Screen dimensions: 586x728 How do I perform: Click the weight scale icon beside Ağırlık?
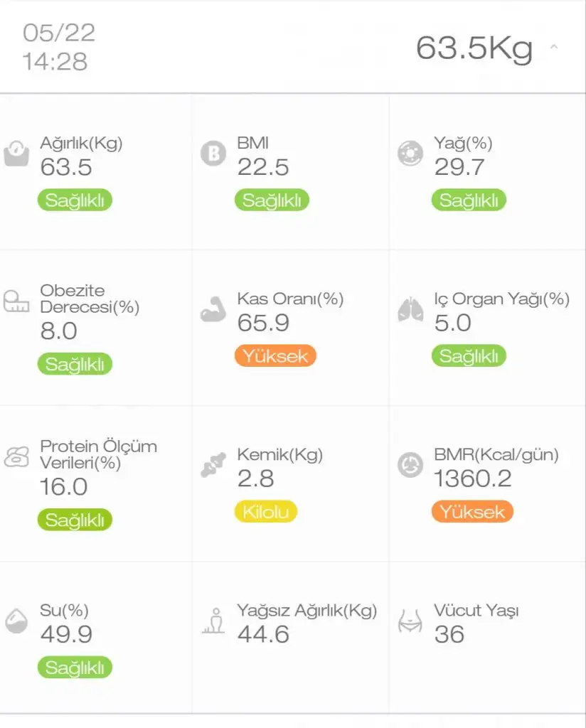coord(16,152)
